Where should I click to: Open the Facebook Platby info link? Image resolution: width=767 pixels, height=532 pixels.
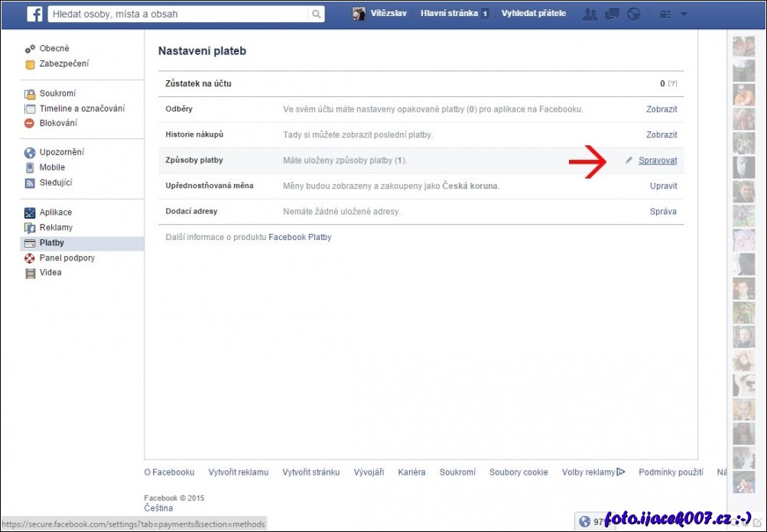300,237
